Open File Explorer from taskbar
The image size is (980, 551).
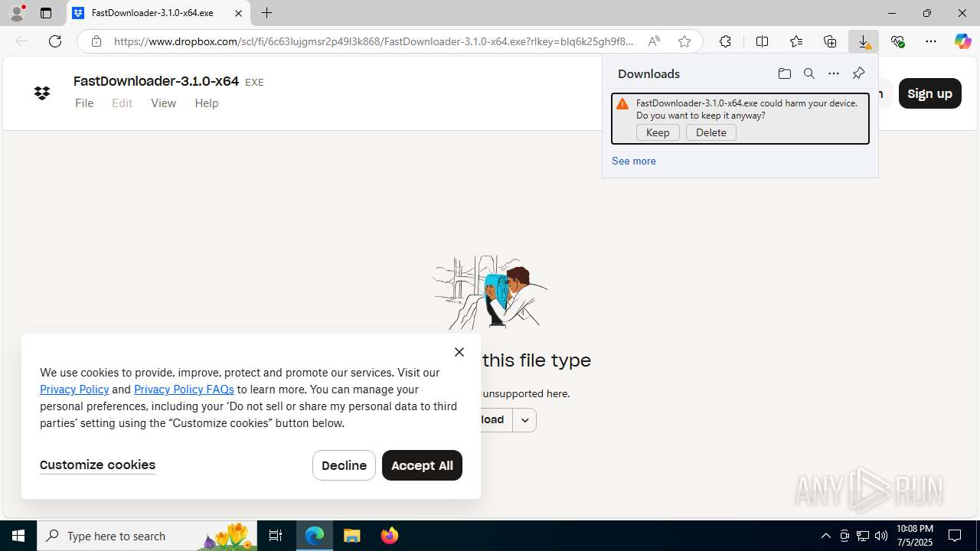coord(352,536)
